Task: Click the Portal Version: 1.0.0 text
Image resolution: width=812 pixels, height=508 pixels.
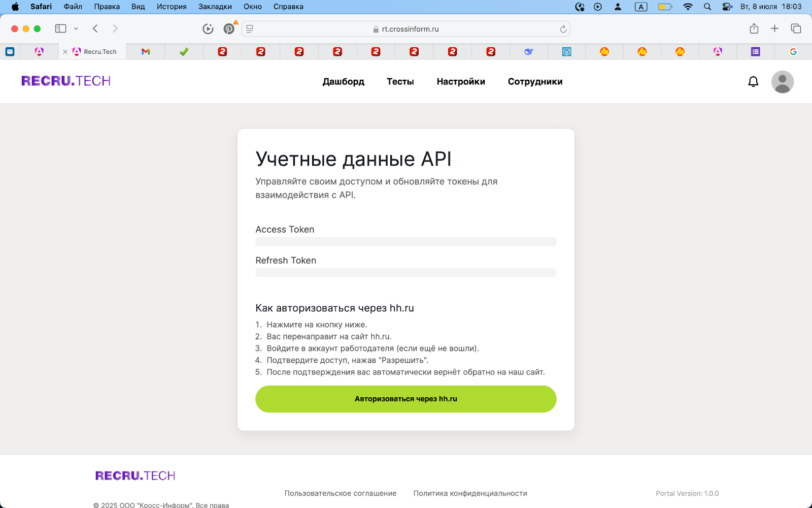Action: pyautogui.click(x=687, y=493)
